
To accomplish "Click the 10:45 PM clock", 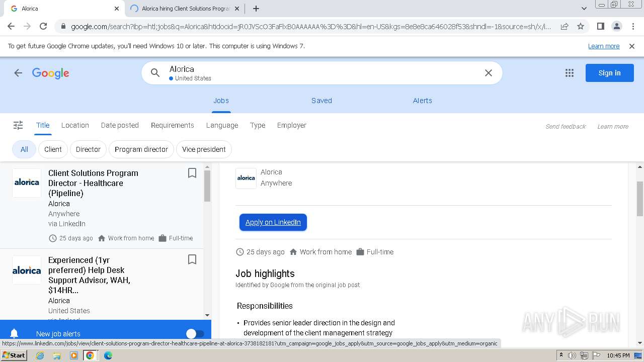I will 618,355.
